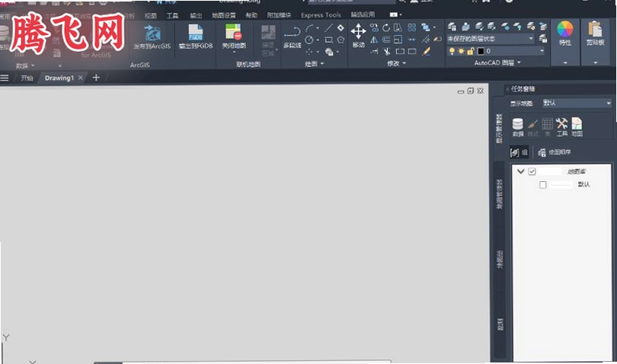Open the View (视图) ribbon tab

click(x=150, y=16)
